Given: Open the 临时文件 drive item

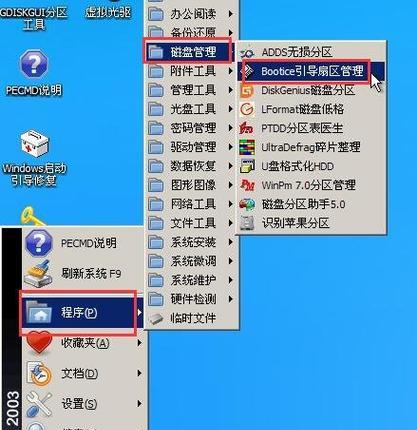Looking at the screenshot, I should [192, 318].
